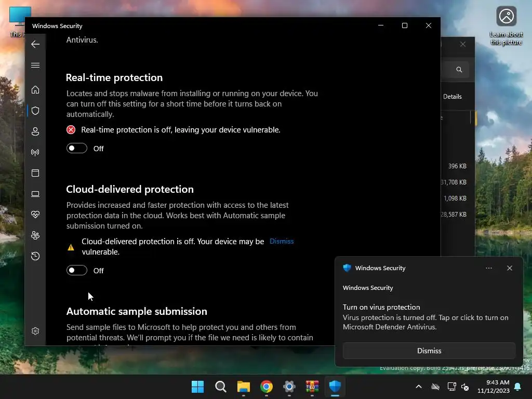
Task: Dismiss the cloud-delivered protection warning link
Action: (282, 241)
